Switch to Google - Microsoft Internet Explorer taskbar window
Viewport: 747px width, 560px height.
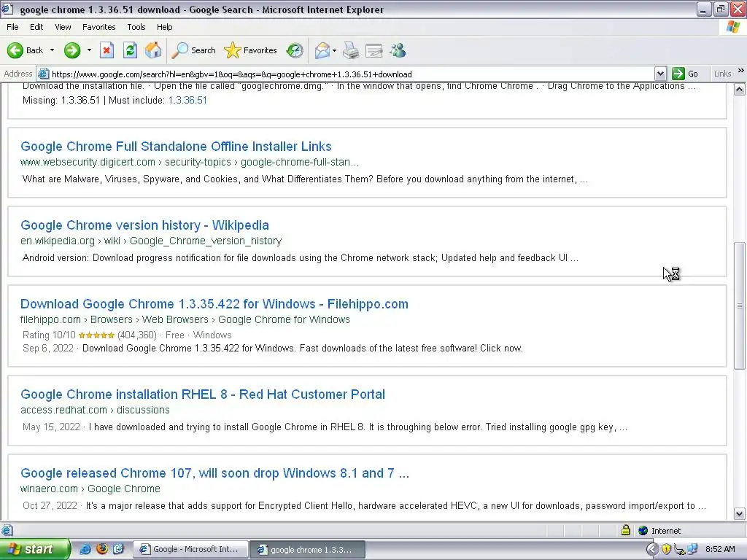click(x=190, y=549)
